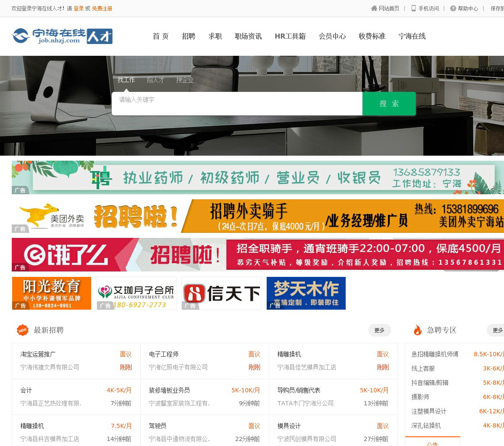Viewport: 504px width, 446px height.
Task: Open the 招聘 navigation item
Action: point(189,37)
